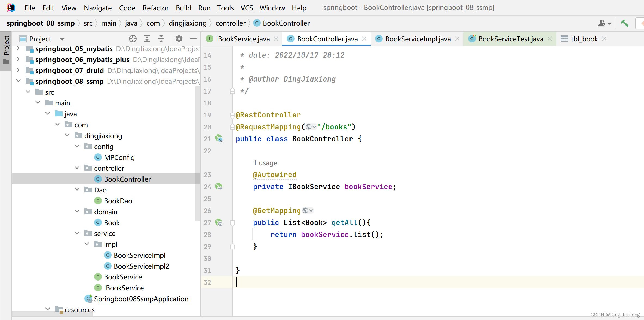Click the IntelliJ IDEA logo icon
This screenshot has height=320, width=644.
pos(11,8)
